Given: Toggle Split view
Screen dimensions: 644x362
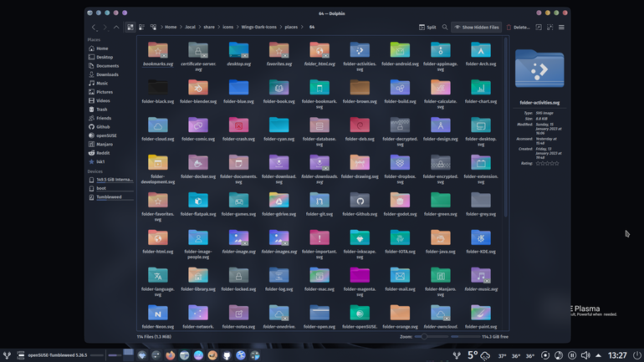Looking at the screenshot, I should 427,27.
